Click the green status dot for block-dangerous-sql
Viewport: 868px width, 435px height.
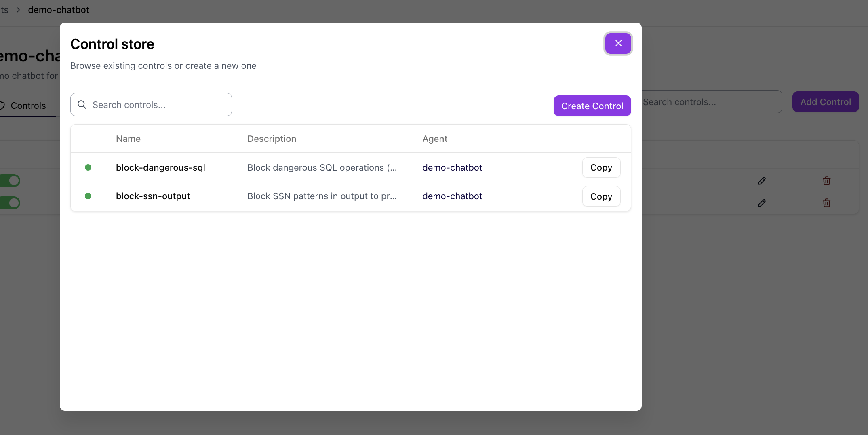coord(88,167)
